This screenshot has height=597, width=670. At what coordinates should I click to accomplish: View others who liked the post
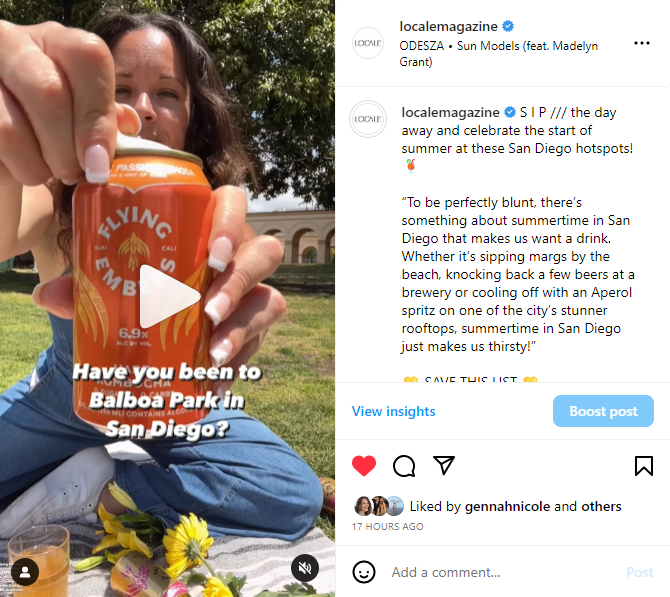click(x=601, y=506)
